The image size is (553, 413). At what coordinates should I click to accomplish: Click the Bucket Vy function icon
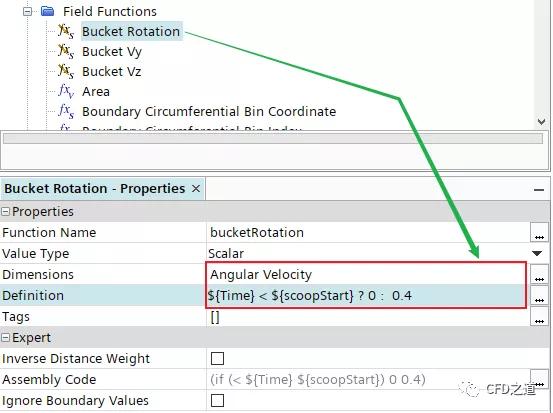click(66, 51)
